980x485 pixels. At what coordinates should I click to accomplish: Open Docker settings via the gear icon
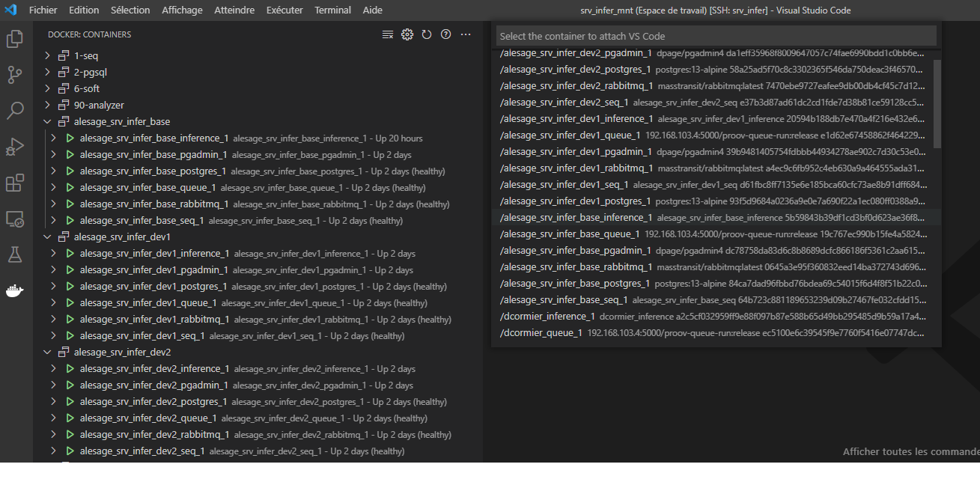tap(407, 34)
